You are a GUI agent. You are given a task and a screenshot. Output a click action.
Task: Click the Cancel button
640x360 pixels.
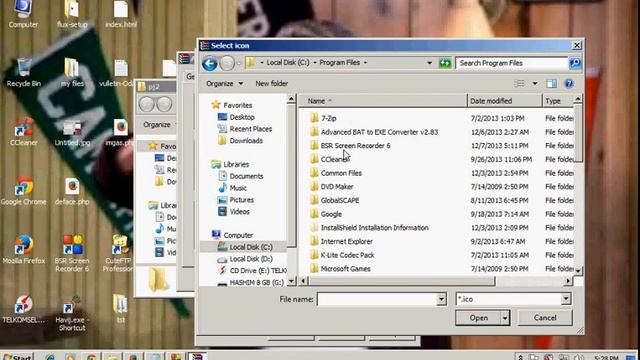tap(545, 318)
